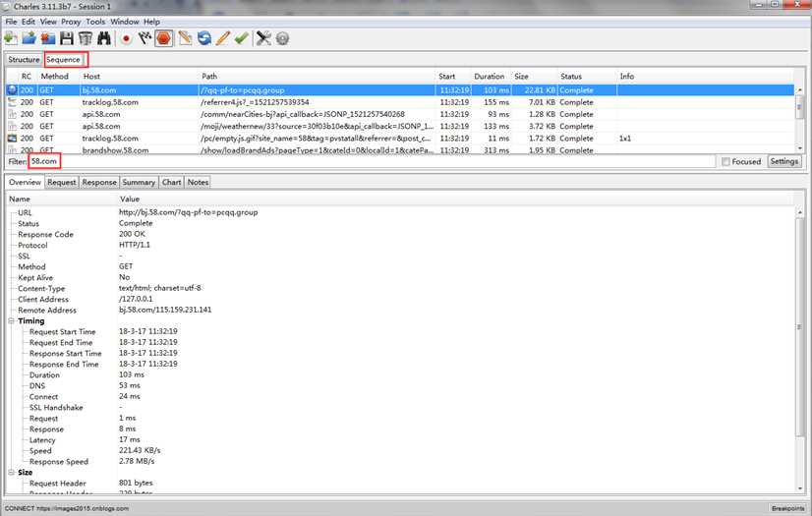The height and width of the screenshot is (516, 812).
Task: Repeat the selected request with blue arrows icon
Action: pos(204,38)
